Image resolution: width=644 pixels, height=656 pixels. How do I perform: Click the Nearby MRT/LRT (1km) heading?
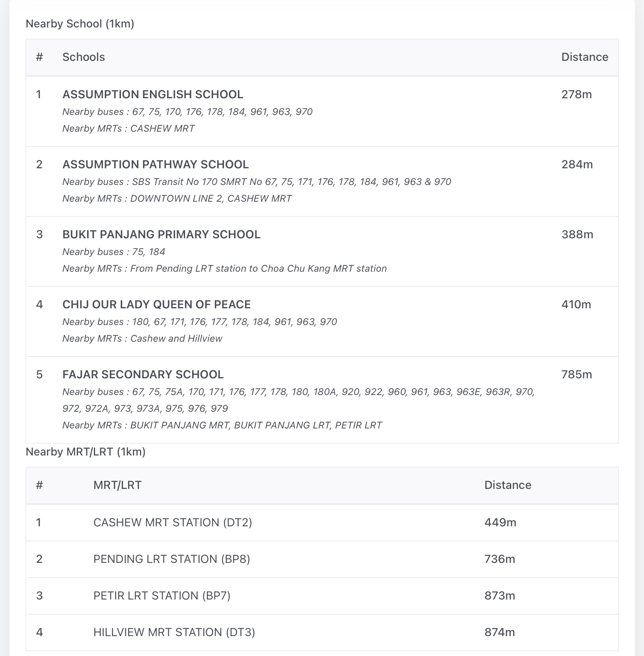pos(86,452)
